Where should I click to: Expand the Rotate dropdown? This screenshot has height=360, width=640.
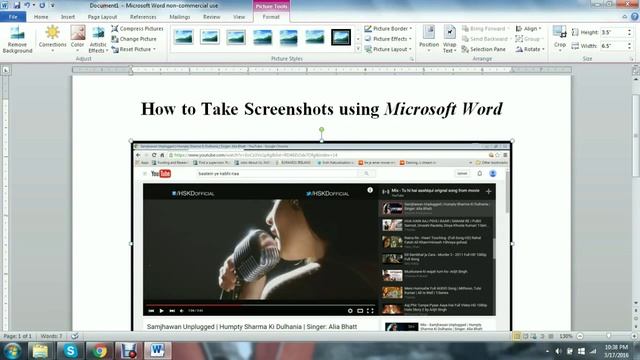pos(530,49)
